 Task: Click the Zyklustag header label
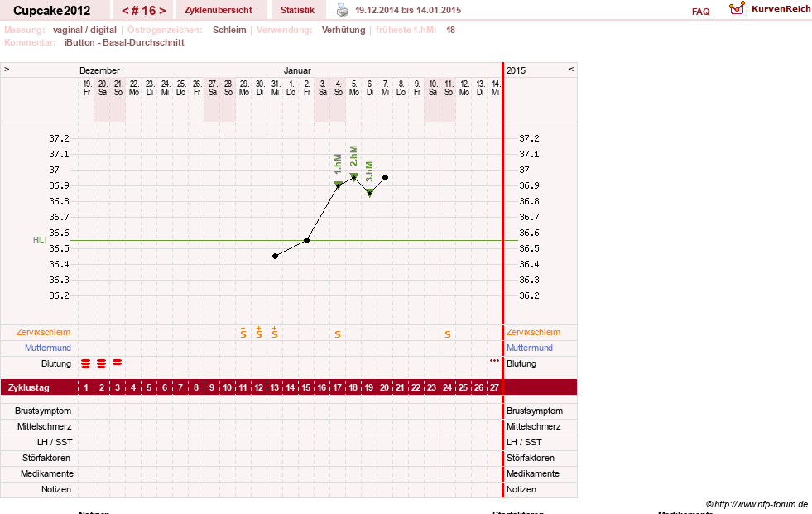(29, 387)
